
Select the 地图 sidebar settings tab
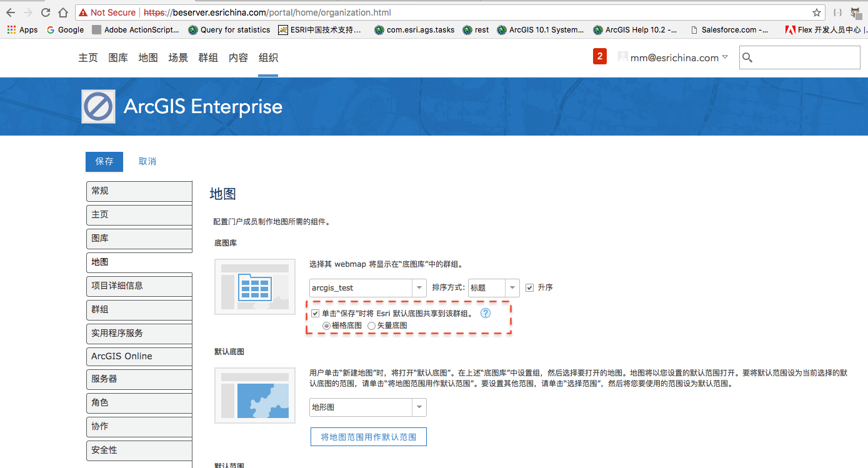139,262
